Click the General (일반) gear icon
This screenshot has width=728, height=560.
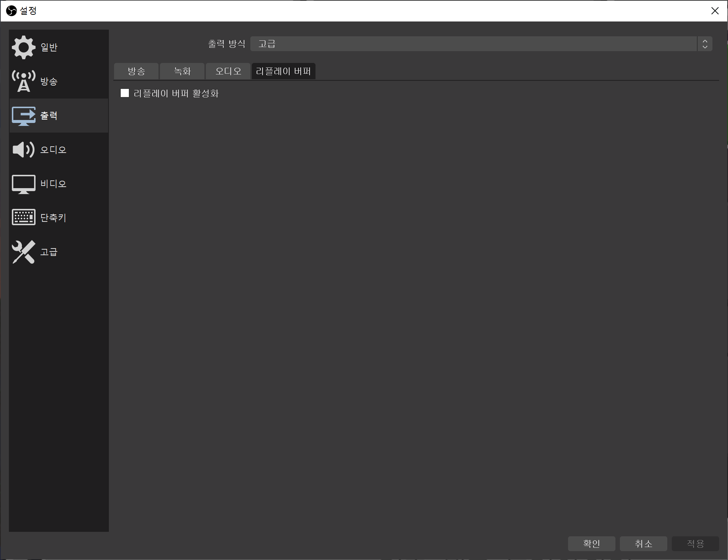(23, 47)
